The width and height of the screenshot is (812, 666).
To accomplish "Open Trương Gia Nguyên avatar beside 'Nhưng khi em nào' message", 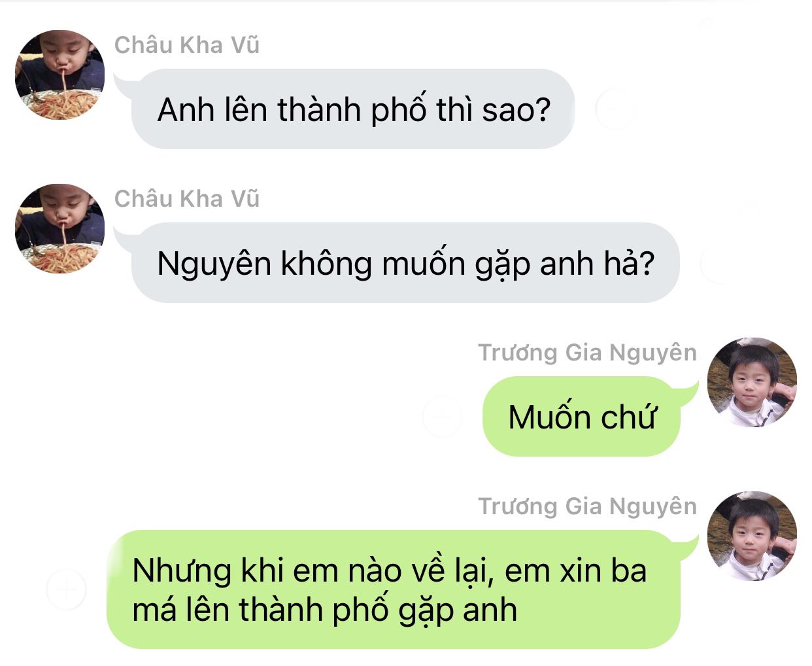I will click(x=752, y=536).
